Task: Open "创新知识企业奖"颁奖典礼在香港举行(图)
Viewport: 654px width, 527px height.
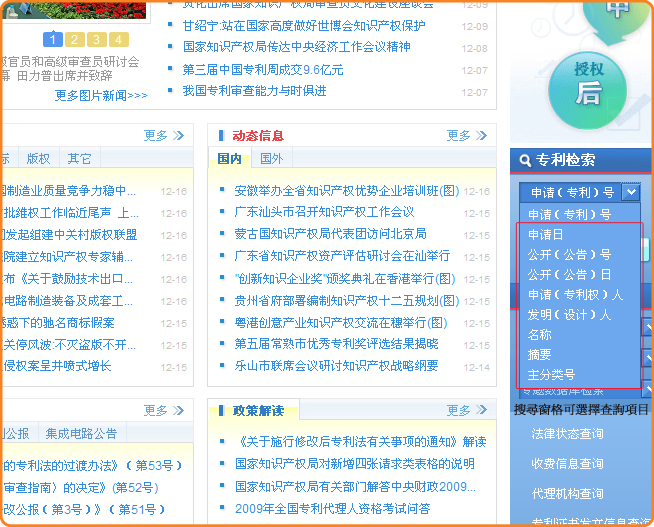Action: [x=345, y=279]
